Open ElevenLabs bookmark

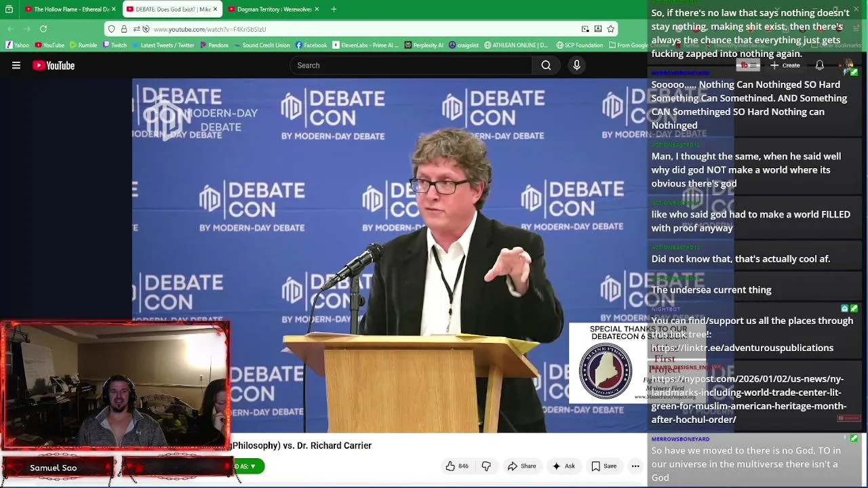tap(366, 45)
